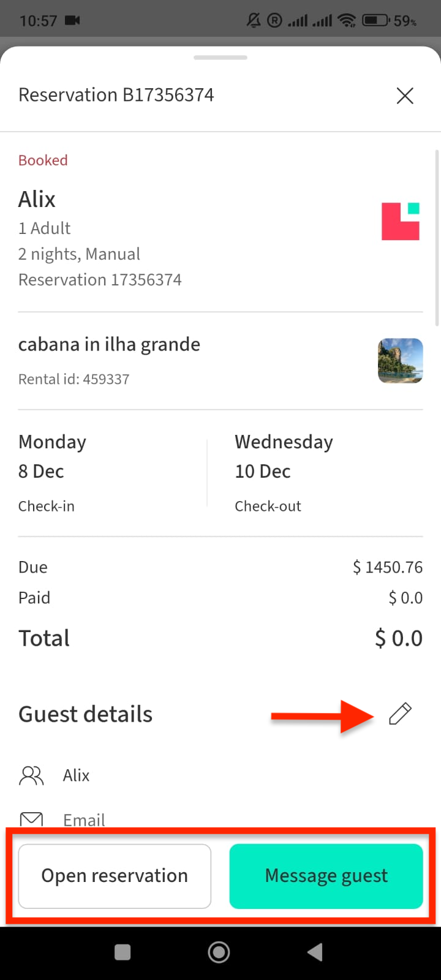Image resolution: width=441 pixels, height=980 pixels.
Task: Edit guest details with pencil icon
Action: coord(400,714)
